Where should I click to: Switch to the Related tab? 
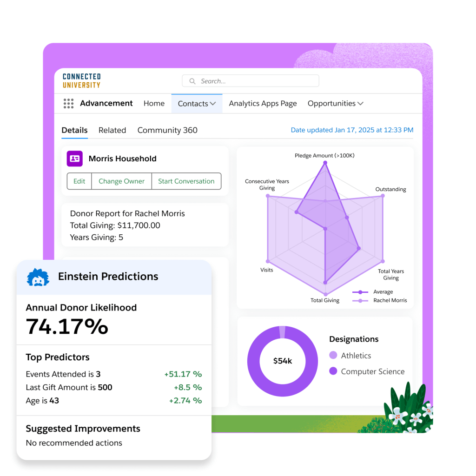(x=112, y=130)
